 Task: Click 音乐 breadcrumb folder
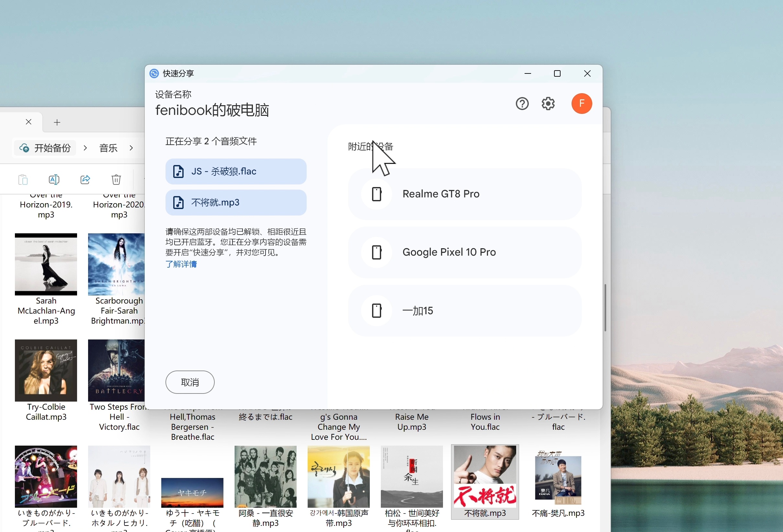[x=108, y=148]
